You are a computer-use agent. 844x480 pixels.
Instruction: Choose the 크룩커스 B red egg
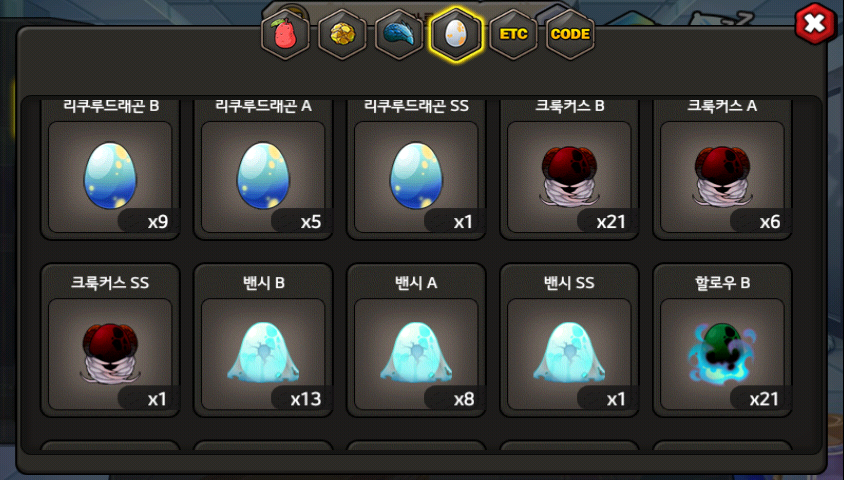(569, 177)
